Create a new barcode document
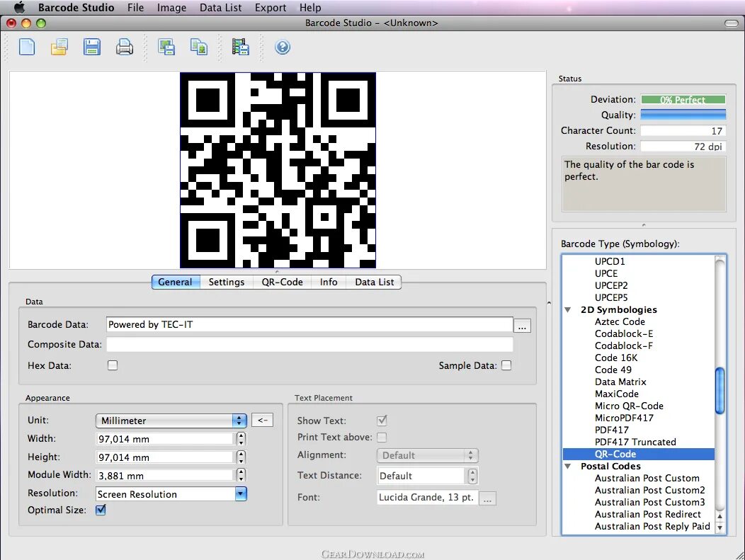The image size is (745, 560). [27, 46]
